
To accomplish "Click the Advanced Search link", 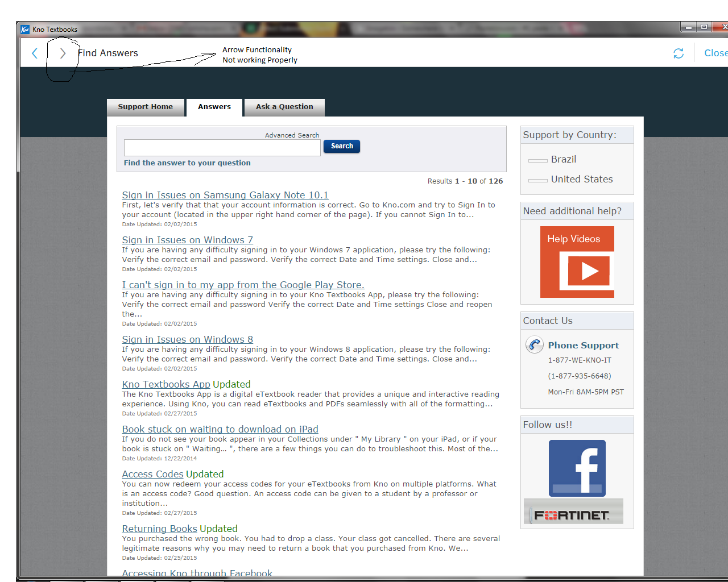I will (x=292, y=135).
